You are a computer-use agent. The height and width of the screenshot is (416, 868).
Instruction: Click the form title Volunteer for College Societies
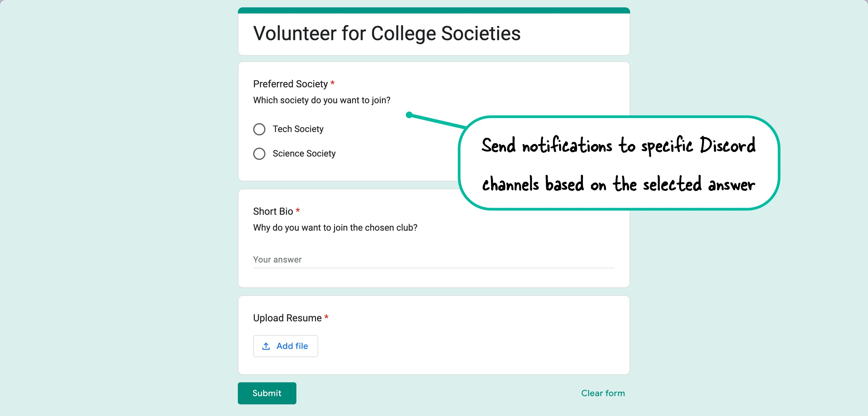(386, 33)
